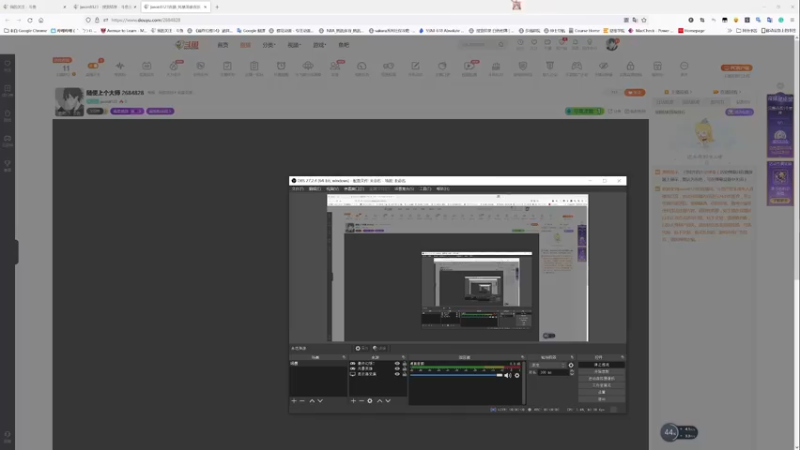Viewport: 800px width, 450px height.
Task: Step the 300 ms transition duration spinner
Action: point(571,372)
